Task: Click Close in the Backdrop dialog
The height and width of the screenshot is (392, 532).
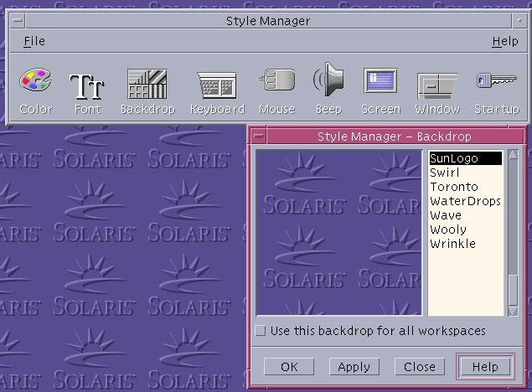Action: (419, 367)
